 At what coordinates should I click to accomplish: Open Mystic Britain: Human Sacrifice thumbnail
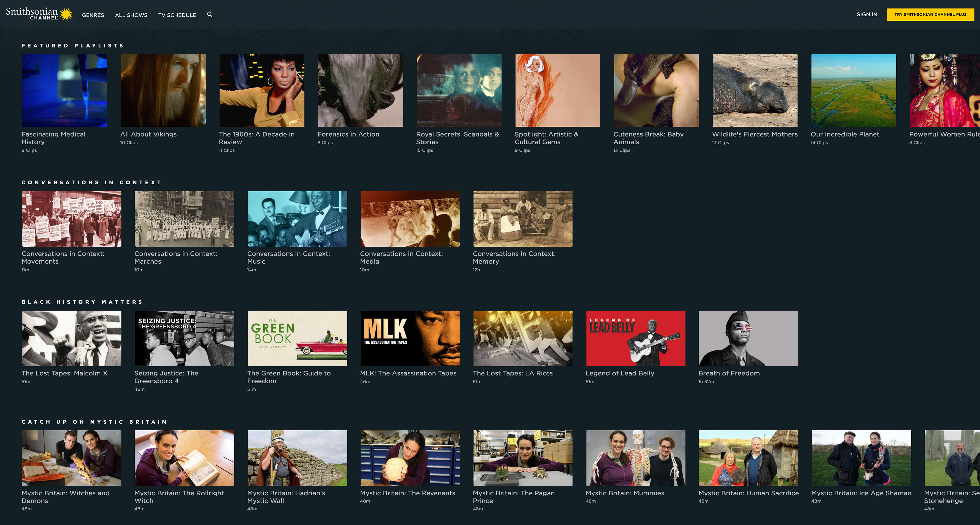click(749, 458)
